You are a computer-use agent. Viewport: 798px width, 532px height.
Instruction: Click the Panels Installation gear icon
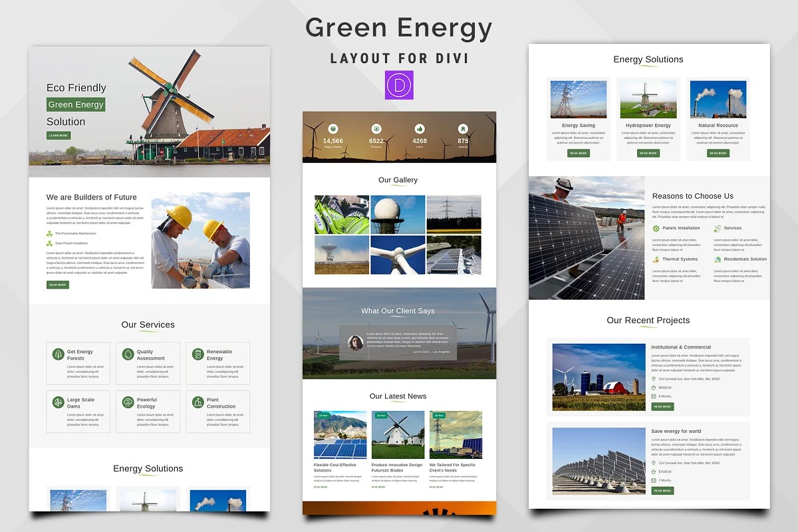656,228
